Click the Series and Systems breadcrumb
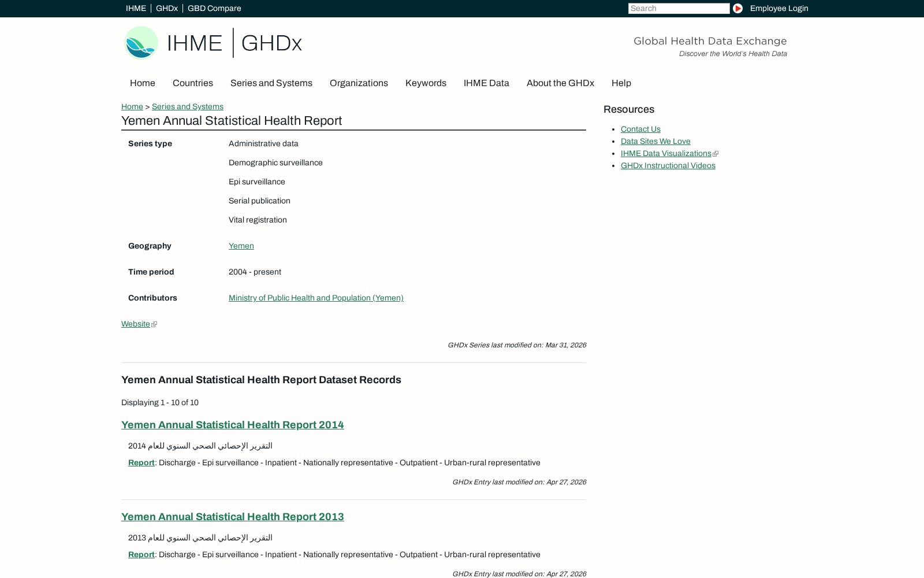This screenshot has width=924, height=578. (x=188, y=106)
